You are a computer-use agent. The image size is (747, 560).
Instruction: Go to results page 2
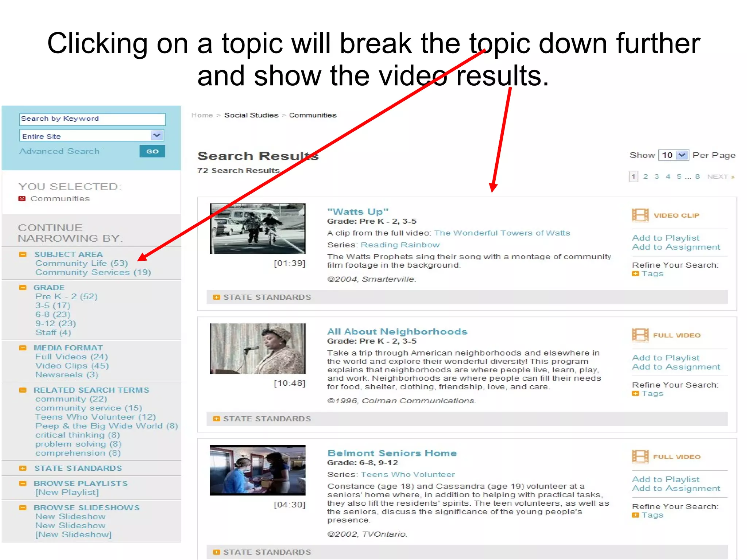pyautogui.click(x=645, y=176)
